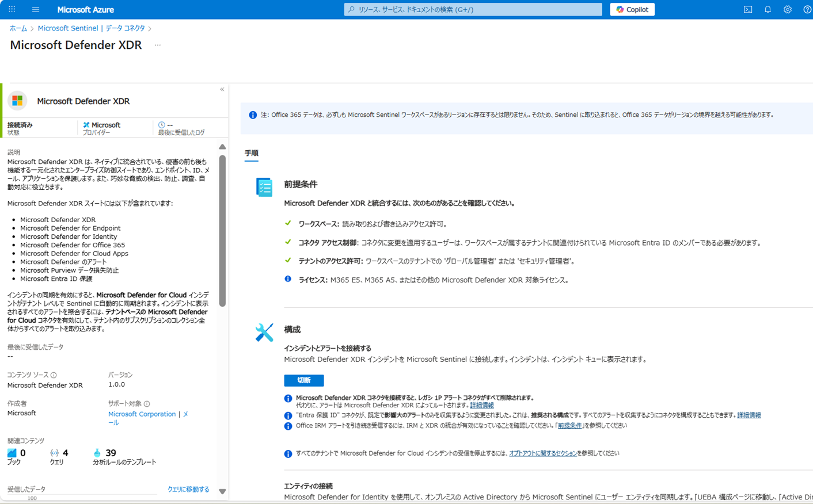Click the 切断 disconnect button

[x=303, y=380]
